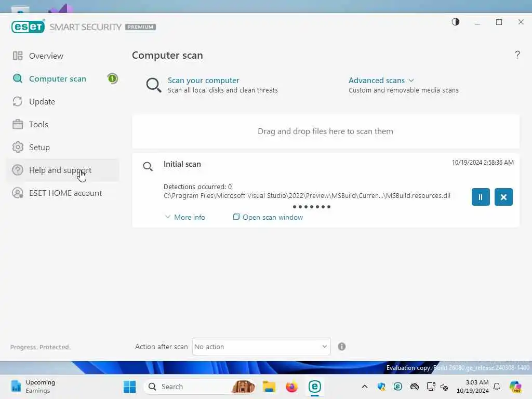Open ESET HOME account page
Viewport: 532px width, 399px height.
tap(65, 193)
